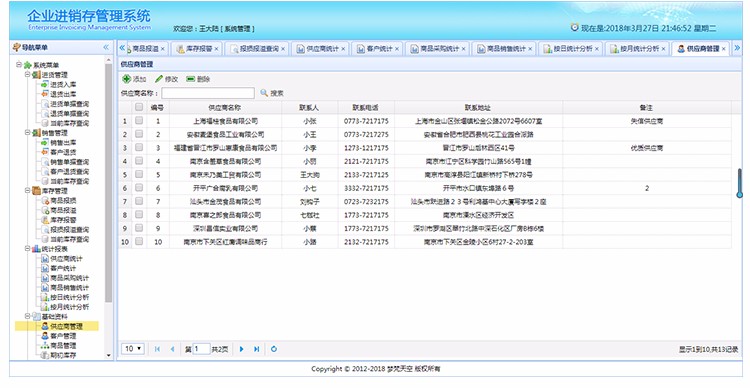Select 供应商统计 in the navigation tree
Viewport: 750px width, 388px height.
[66, 259]
